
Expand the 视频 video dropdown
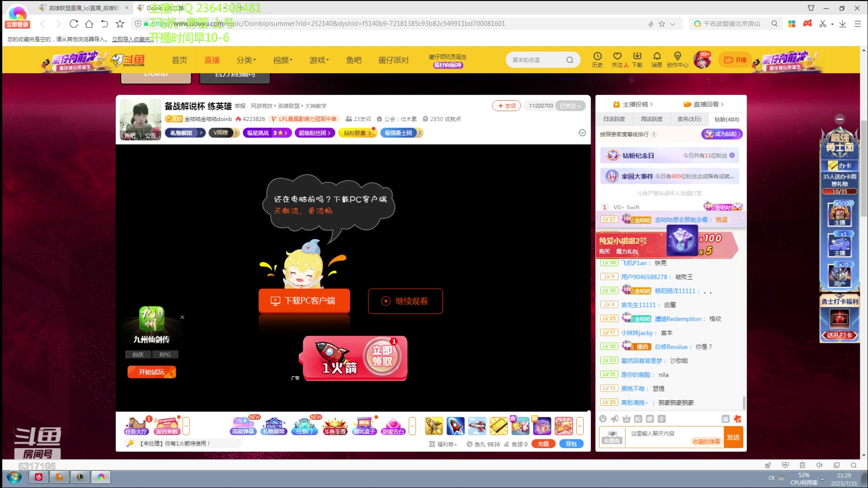pos(283,60)
